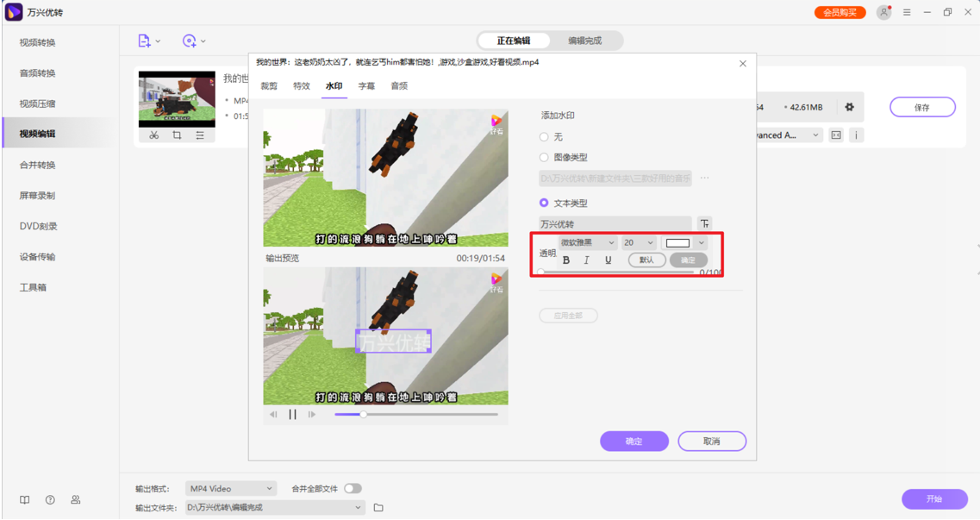The image size is (980, 520).
Task: Open the font size dropdown showing 20
Action: [x=639, y=242]
